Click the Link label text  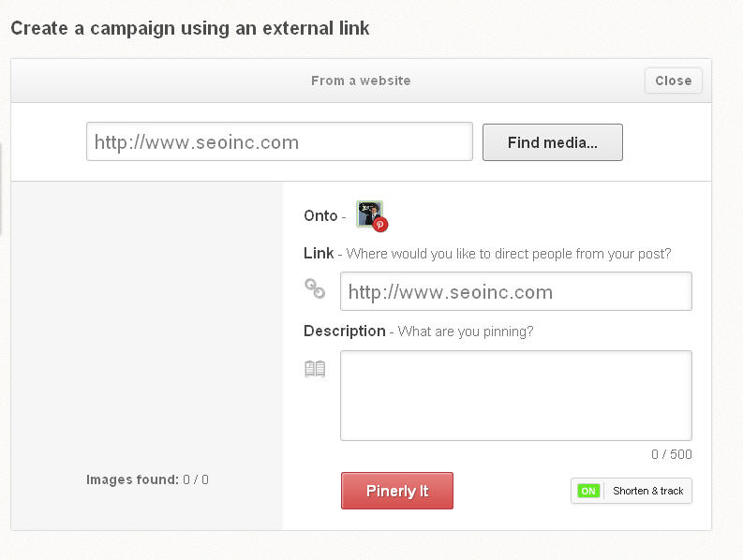319,253
